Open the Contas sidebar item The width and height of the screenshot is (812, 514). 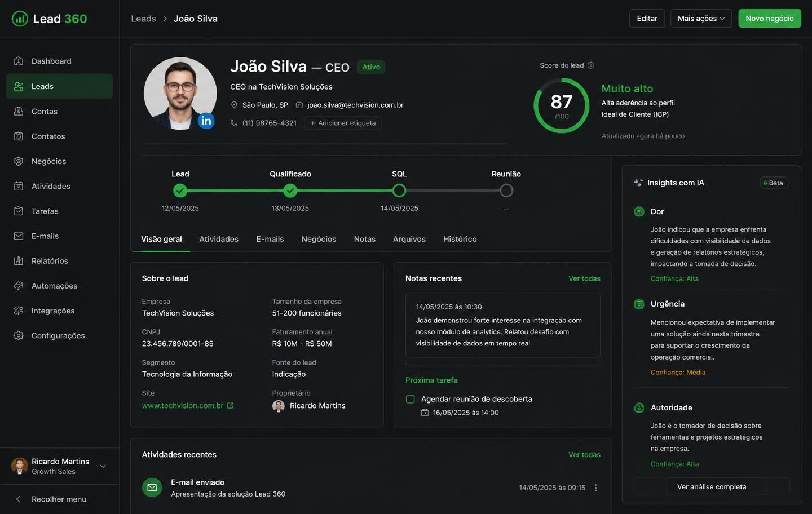(59, 111)
